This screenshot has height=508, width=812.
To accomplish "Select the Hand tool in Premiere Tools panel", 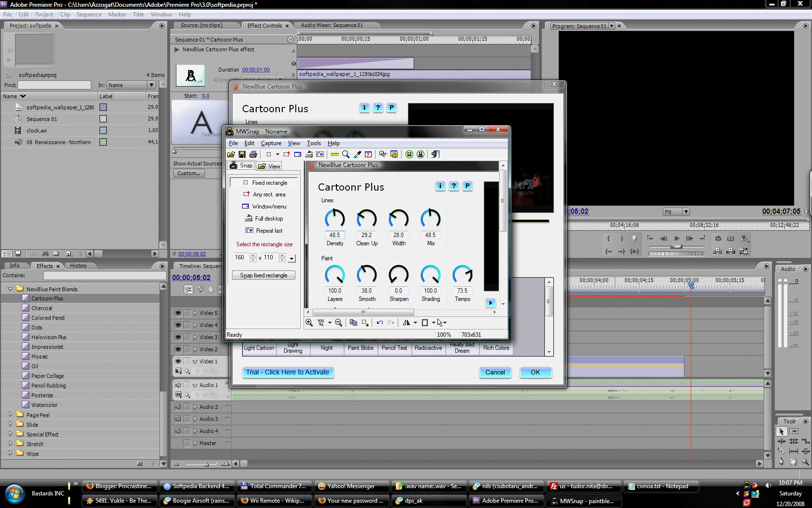I will [793, 462].
